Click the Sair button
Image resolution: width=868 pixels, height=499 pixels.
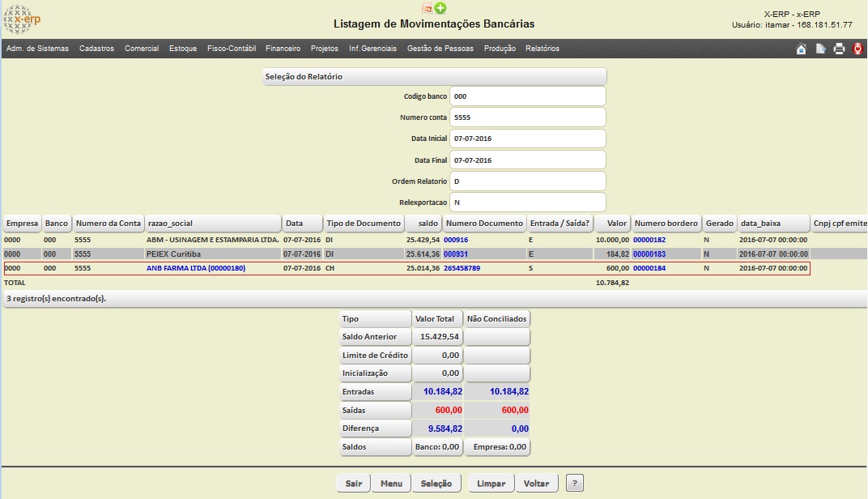[354, 484]
